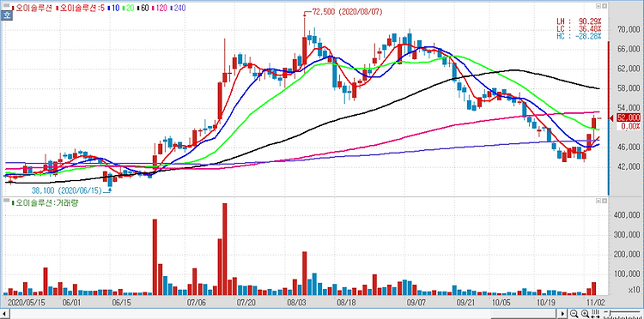Click the 2020/05/15 date axis label
This screenshot has height=319, width=644.
pyautogui.click(x=27, y=302)
